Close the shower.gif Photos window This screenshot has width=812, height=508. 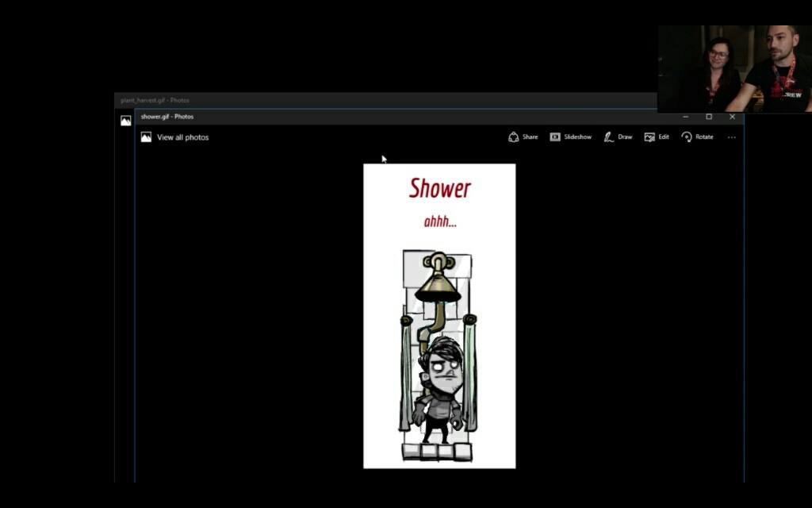tap(732, 117)
